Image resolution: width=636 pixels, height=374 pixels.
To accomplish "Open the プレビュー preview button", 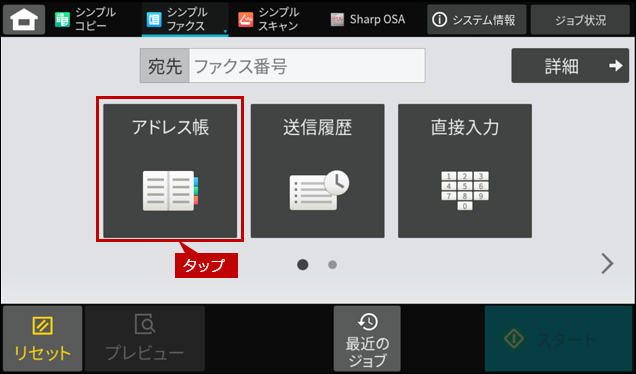I will click(145, 339).
